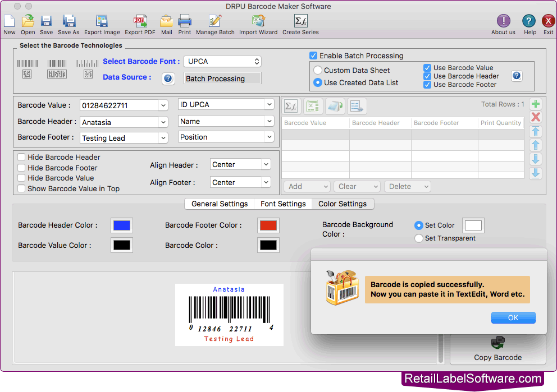557x392 pixels.
Task: Click the Barcode Background white color swatch
Action: (x=473, y=225)
